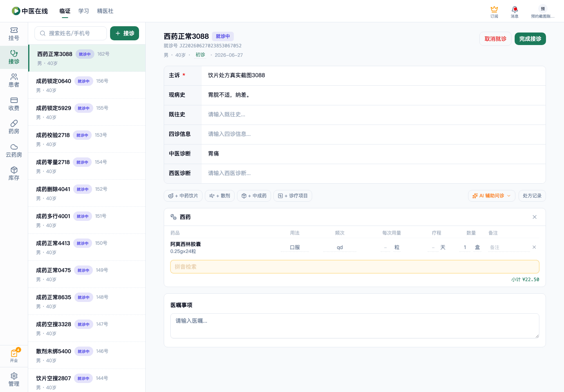Select patient 西药正常3088 in list
Screen dimensions: 564x392
pos(87,58)
